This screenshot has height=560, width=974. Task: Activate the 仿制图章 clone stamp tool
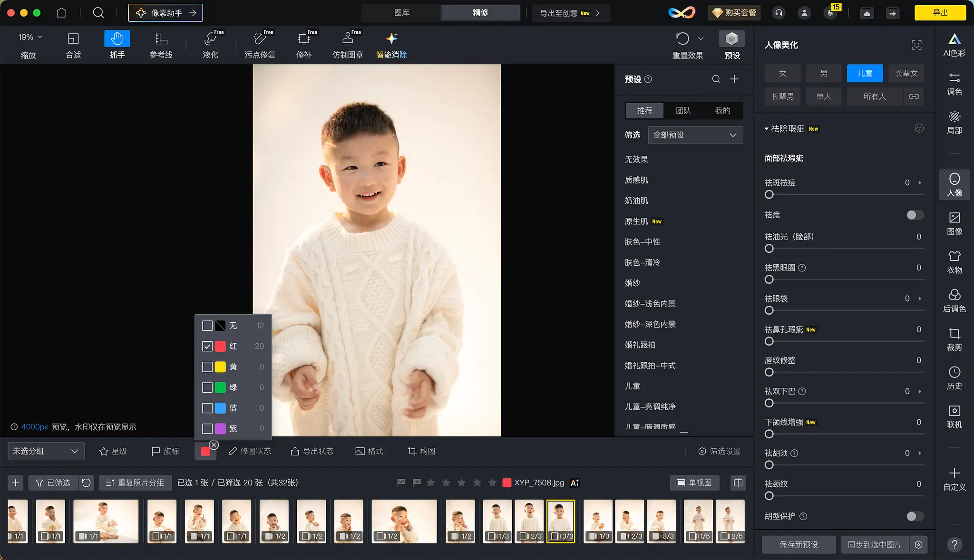347,44
